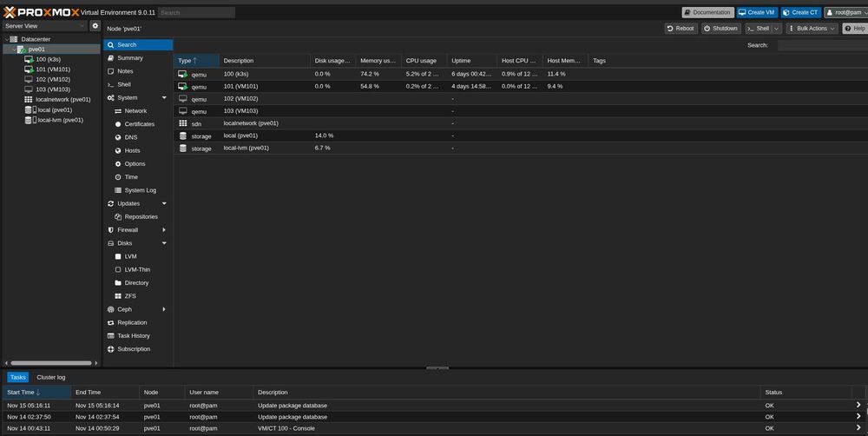This screenshot has height=436, width=868.
Task: Select 102 (VM102) in the tree
Action: (53, 79)
